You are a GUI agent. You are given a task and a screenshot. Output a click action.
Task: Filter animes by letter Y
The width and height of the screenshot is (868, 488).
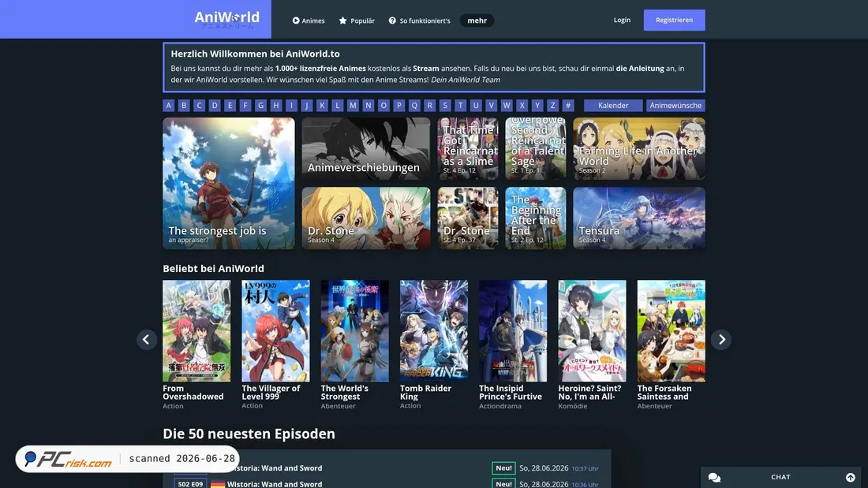(537, 105)
